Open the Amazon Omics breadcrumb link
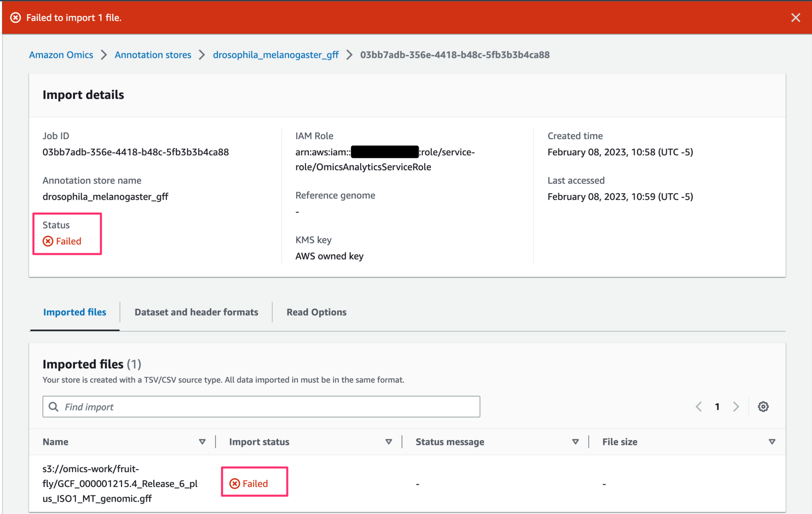812x514 pixels. [x=61, y=55]
